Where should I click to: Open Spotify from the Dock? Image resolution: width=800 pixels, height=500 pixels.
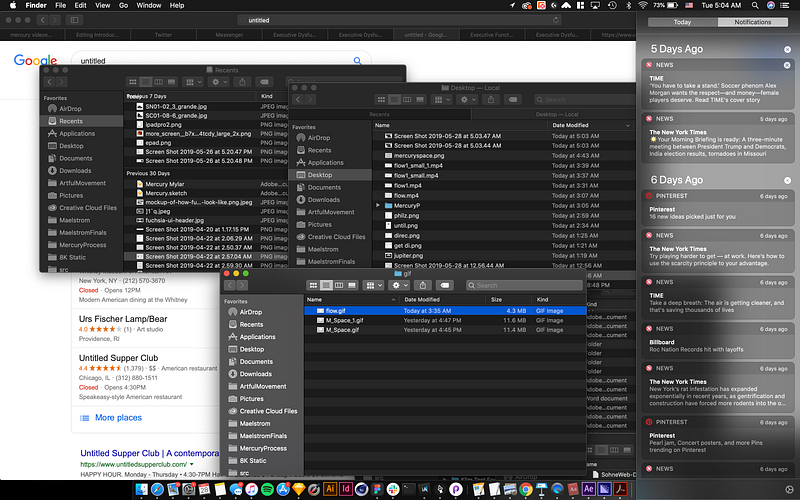point(268,489)
